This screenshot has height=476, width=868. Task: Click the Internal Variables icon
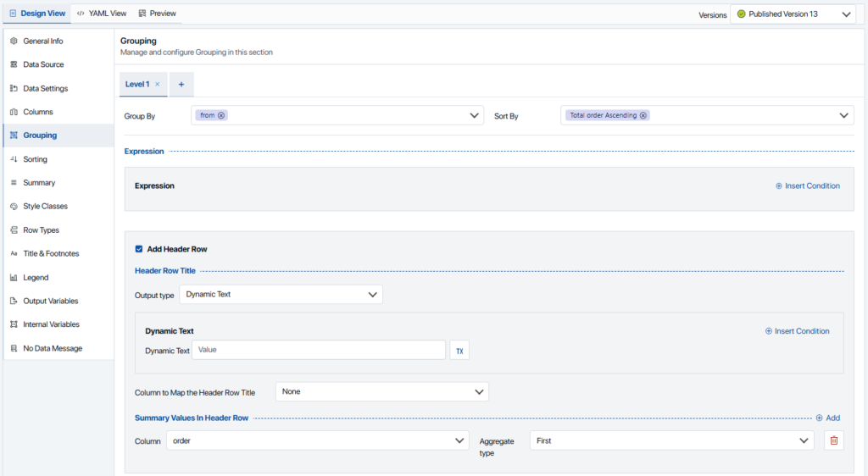[14, 324]
